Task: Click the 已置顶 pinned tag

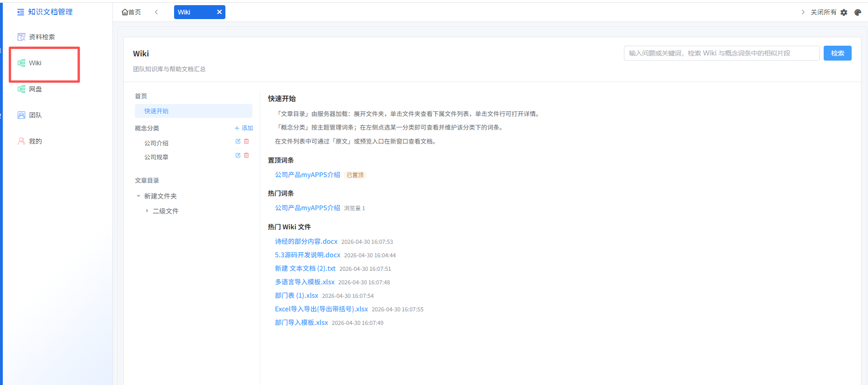Action: pos(355,175)
